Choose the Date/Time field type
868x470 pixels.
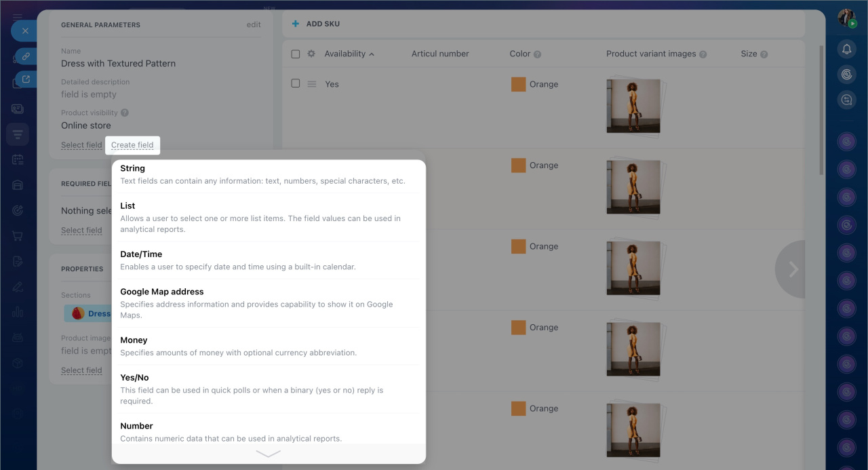(x=141, y=254)
